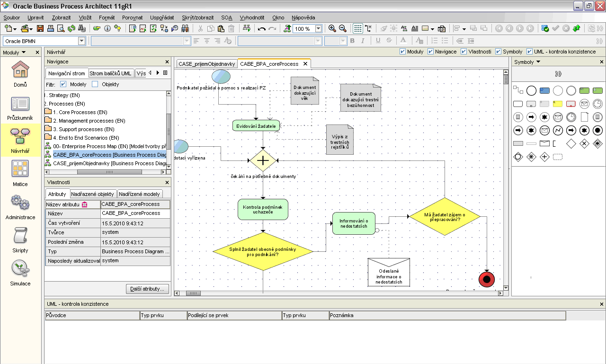
Task: Toggle UML - kontrola konzistence checkbox
Action: pyautogui.click(x=529, y=52)
